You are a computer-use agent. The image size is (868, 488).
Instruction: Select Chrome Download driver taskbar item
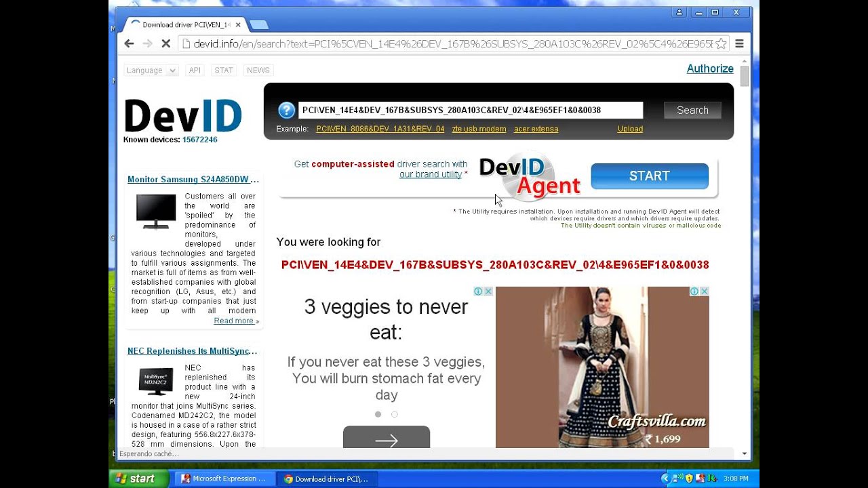click(327, 479)
